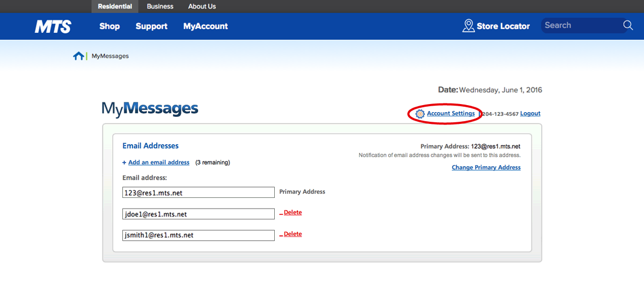644x288 pixels.
Task: Open the Store Locator link
Action: 503,26
